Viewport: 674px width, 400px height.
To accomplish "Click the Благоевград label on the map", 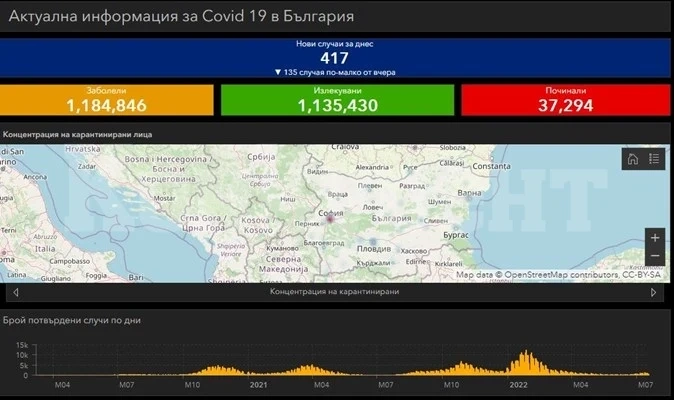I will click(x=324, y=243).
